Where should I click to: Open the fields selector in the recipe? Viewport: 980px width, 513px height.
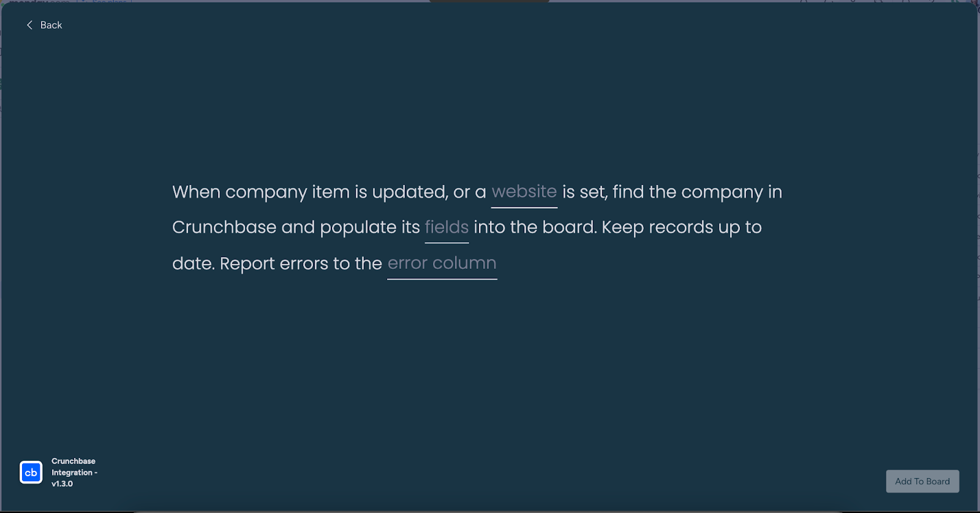(447, 228)
